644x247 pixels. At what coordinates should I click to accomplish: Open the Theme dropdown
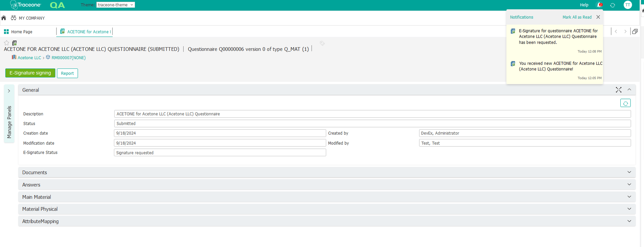click(x=116, y=5)
